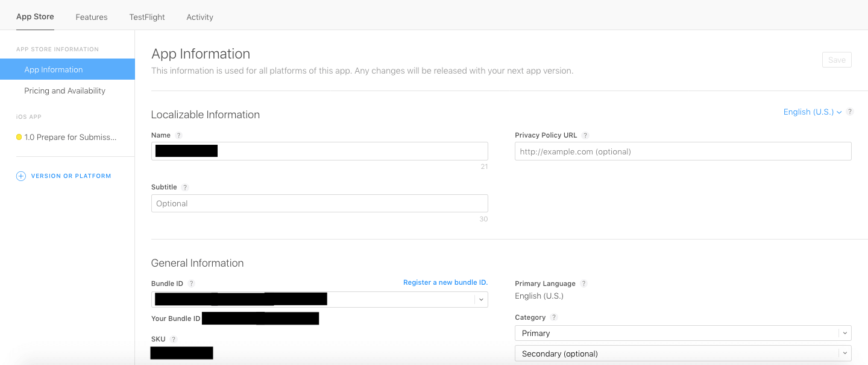Open Register a new bundle ID link
The width and height of the screenshot is (868, 365).
[x=445, y=282]
